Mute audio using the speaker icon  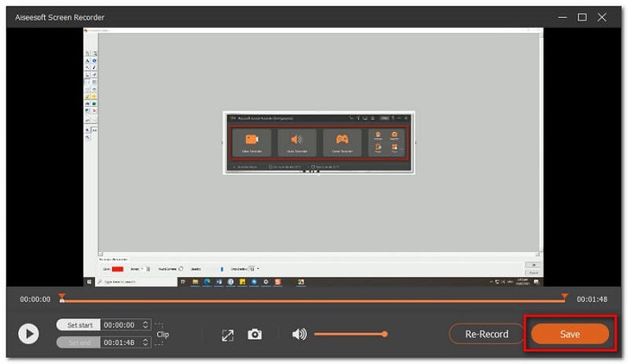[x=299, y=334]
